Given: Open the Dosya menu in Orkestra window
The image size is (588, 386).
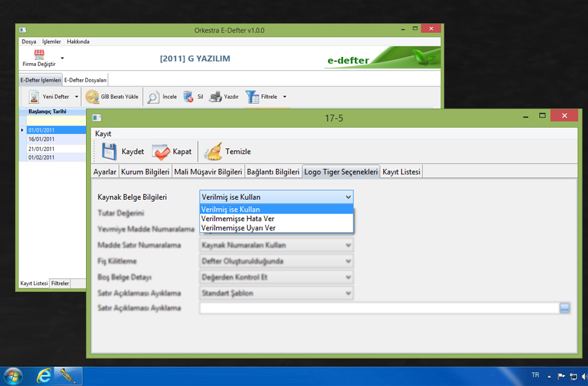Looking at the screenshot, I should point(29,42).
